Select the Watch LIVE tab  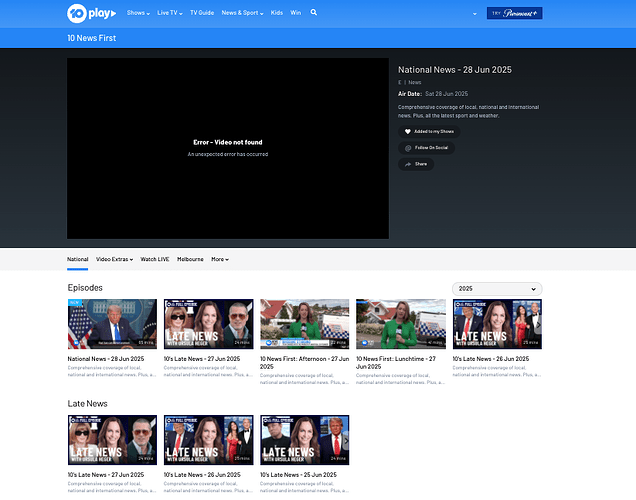click(x=155, y=259)
